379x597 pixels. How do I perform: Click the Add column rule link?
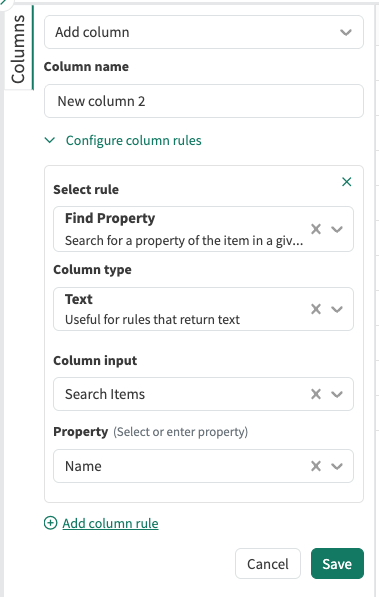pyautogui.click(x=110, y=523)
